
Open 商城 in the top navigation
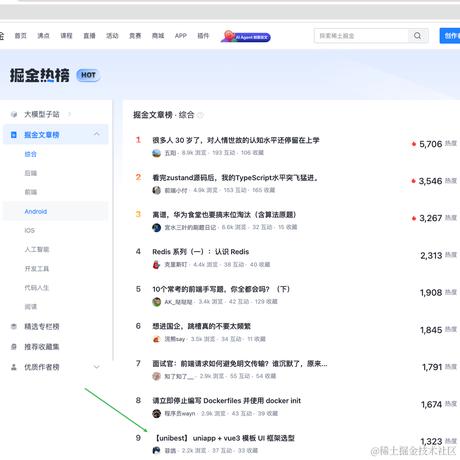tap(158, 36)
